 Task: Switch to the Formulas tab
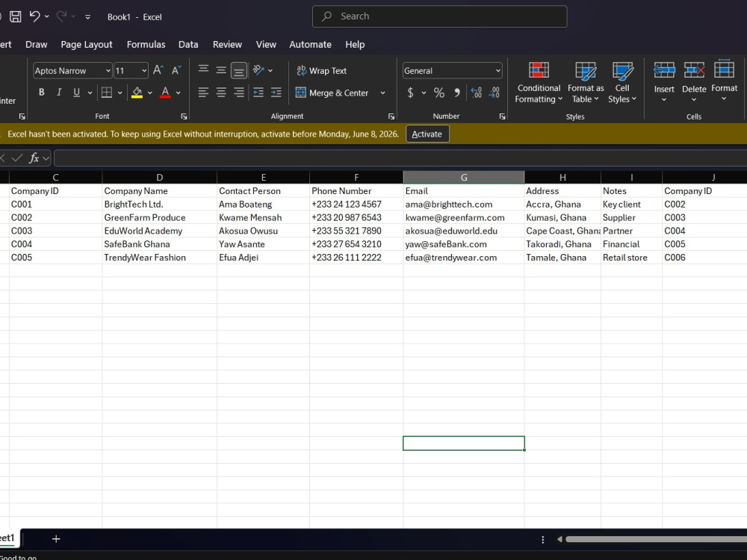(146, 44)
